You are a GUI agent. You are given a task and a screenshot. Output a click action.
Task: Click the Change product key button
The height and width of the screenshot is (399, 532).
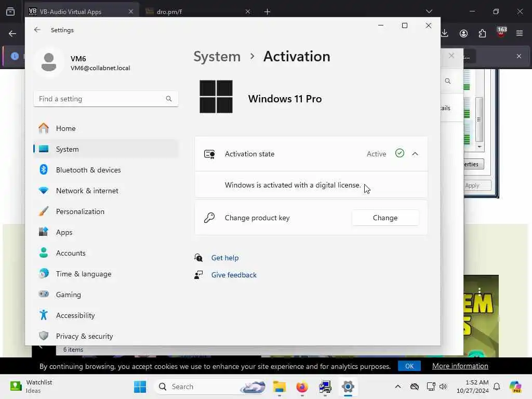pos(385,218)
